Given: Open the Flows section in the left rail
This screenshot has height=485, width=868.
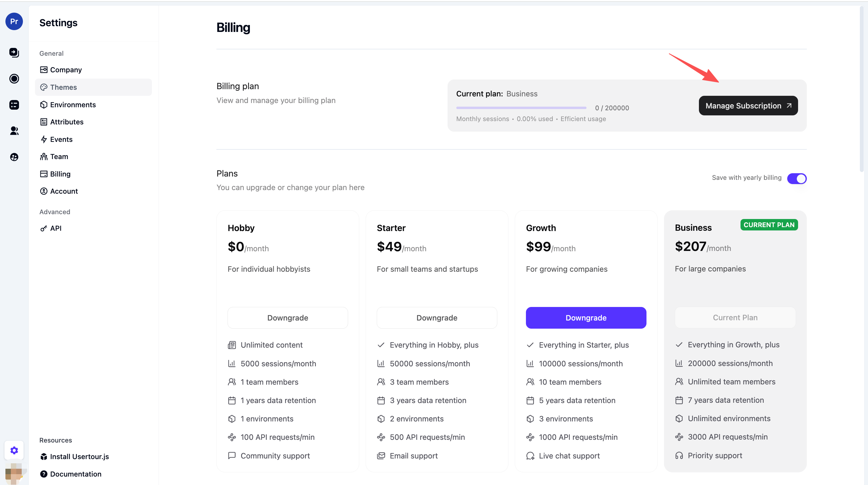Looking at the screenshot, I should coord(14,52).
